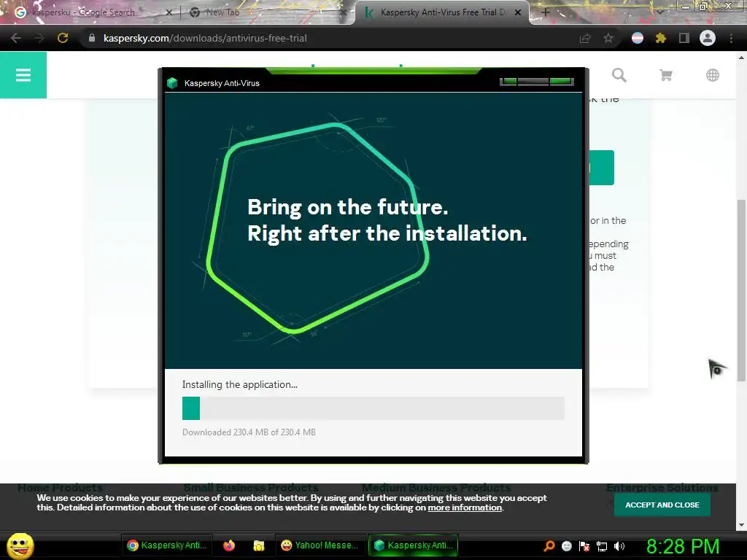The image size is (747, 560).
Task: Click the page vertical scrollbar thumb
Action: click(x=741, y=290)
